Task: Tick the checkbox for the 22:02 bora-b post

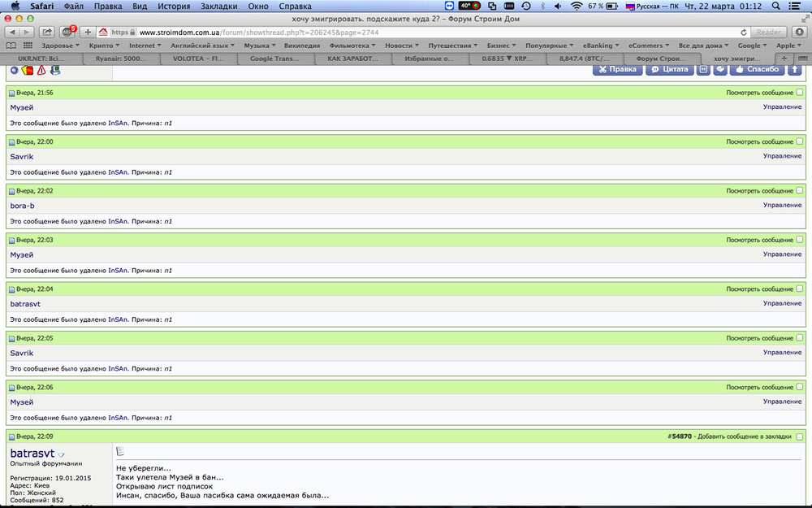Action: [x=800, y=191]
